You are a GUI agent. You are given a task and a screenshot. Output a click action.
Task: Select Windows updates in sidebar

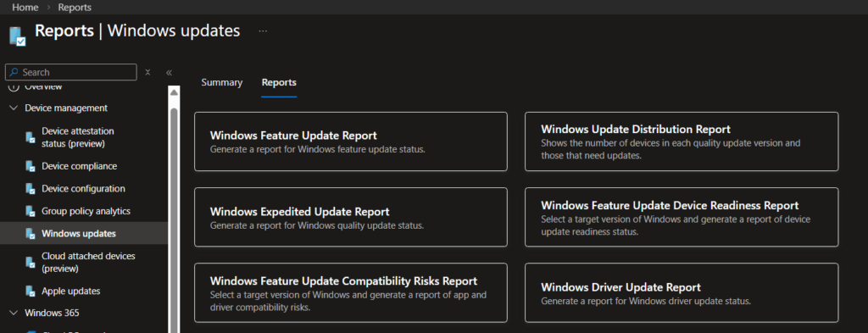tap(83, 233)
